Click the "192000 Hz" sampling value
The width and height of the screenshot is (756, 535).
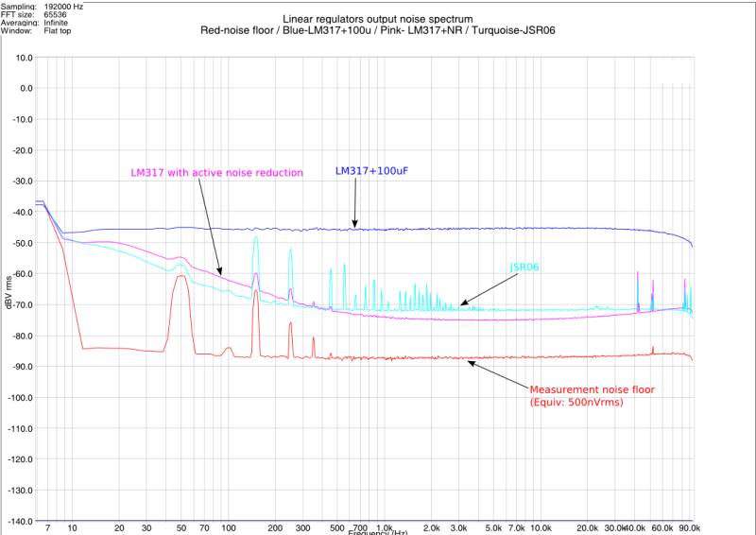click(63, 7)
